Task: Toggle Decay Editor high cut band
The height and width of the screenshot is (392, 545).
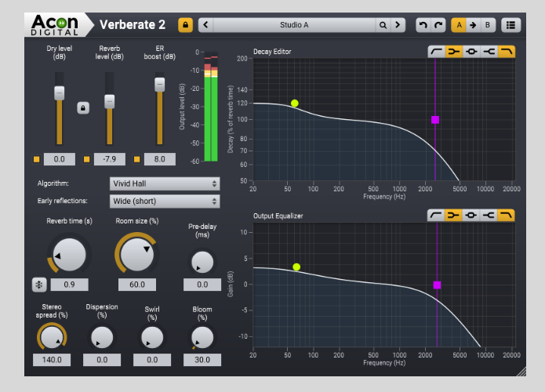Action: coord(507,52)
